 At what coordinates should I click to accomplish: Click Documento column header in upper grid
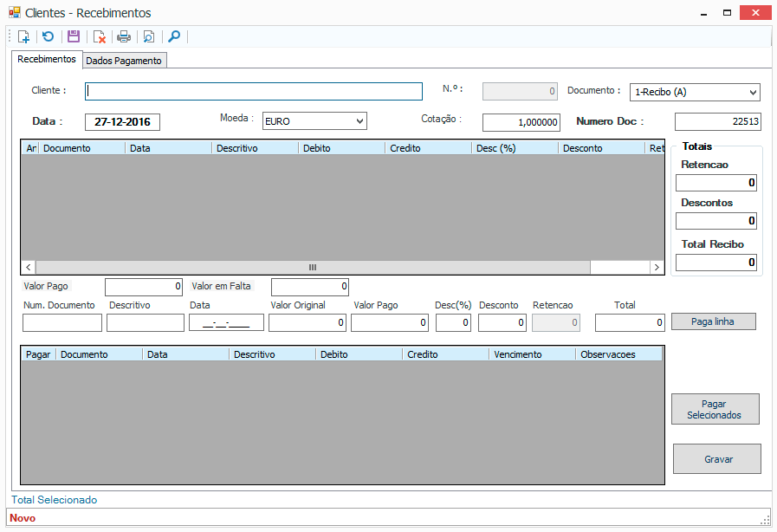pos(81,148)
